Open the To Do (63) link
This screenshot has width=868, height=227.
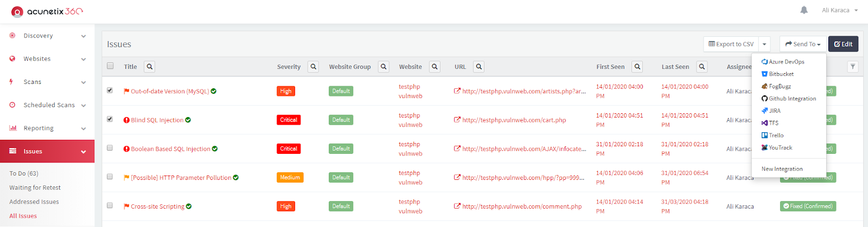click(24, 173)
